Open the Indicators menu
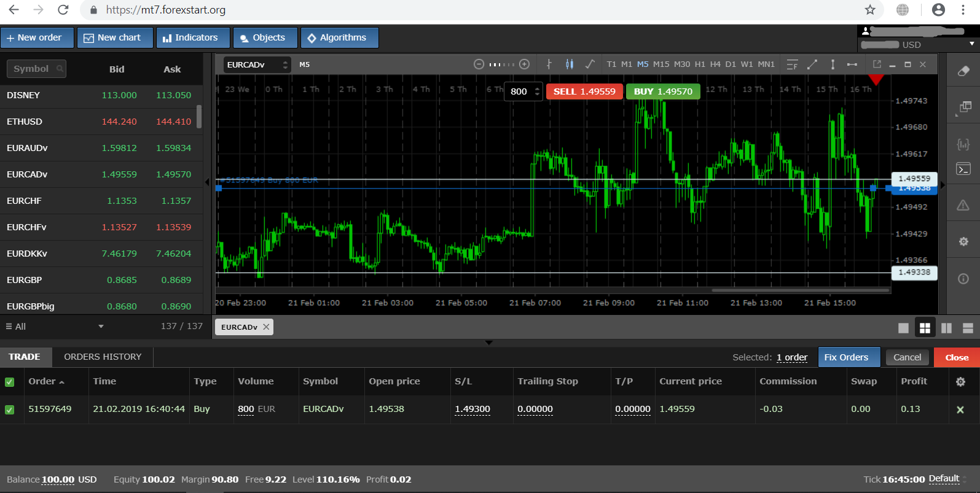The height and width of the screenshot is (493, 980). [193, 37]
